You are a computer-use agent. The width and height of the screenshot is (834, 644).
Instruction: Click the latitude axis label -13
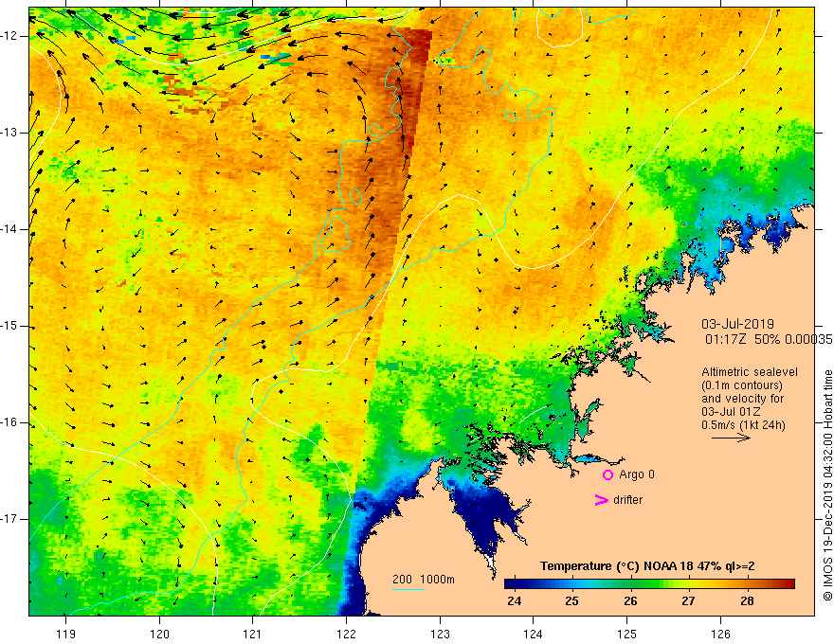point(9,133)
